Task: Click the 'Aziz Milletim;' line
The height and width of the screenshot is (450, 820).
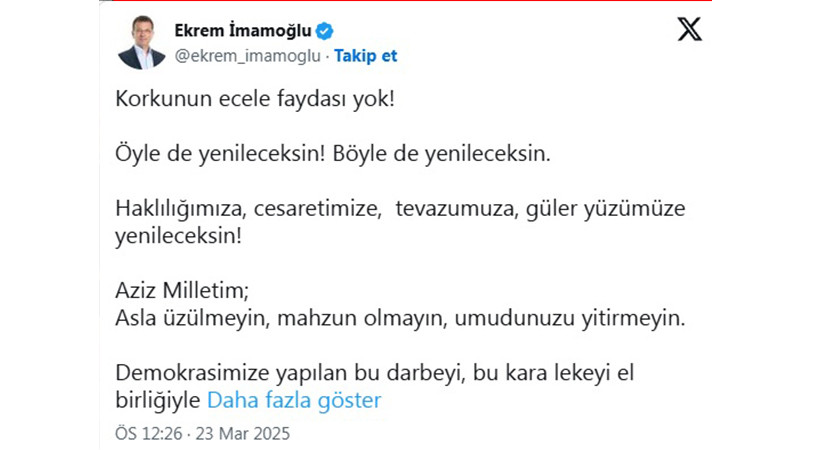Action: [182, 290]
